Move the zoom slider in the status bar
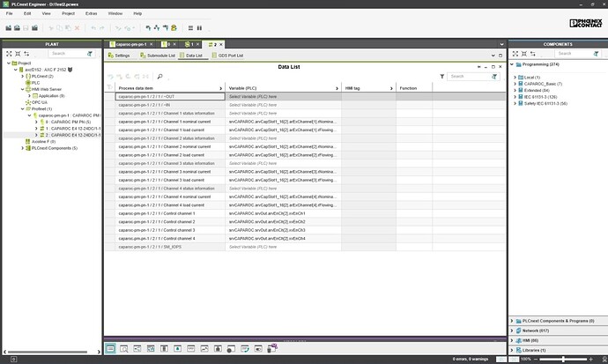The width and height of the screenshot is (608, 364). (563, 360)
